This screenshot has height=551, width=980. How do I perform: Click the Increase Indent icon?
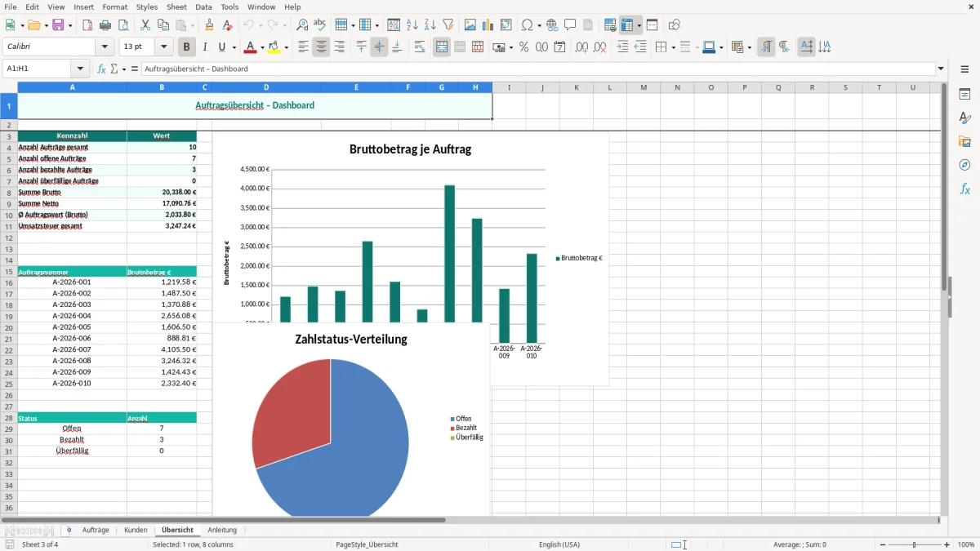coord(622,47)
